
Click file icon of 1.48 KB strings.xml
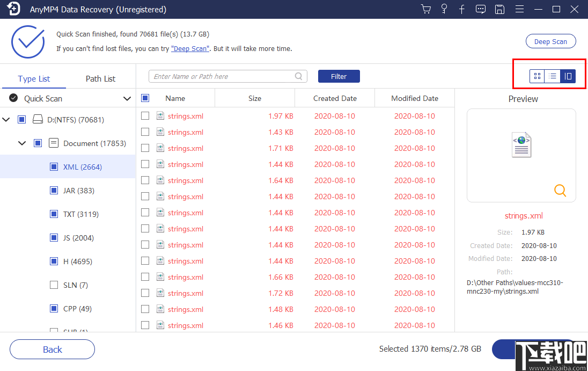coord(160,309)
